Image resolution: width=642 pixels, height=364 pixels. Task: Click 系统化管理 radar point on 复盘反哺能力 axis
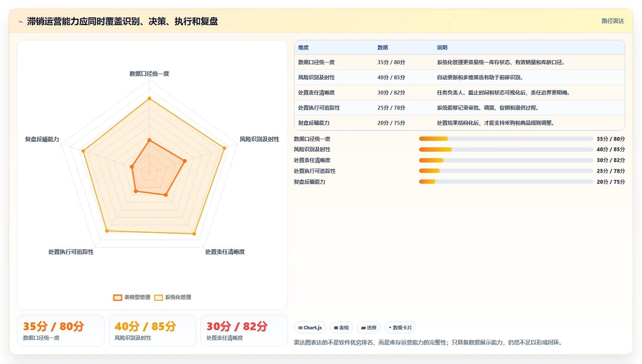coord(83,151)
